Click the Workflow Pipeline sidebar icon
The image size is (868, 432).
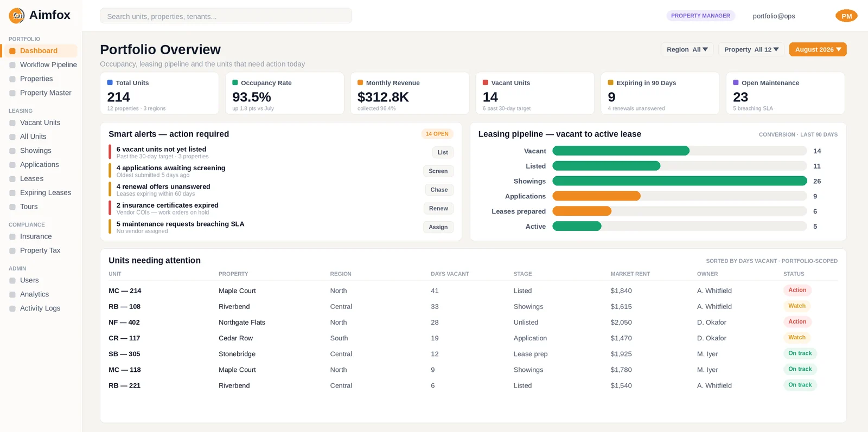click(x=12, y=65)
